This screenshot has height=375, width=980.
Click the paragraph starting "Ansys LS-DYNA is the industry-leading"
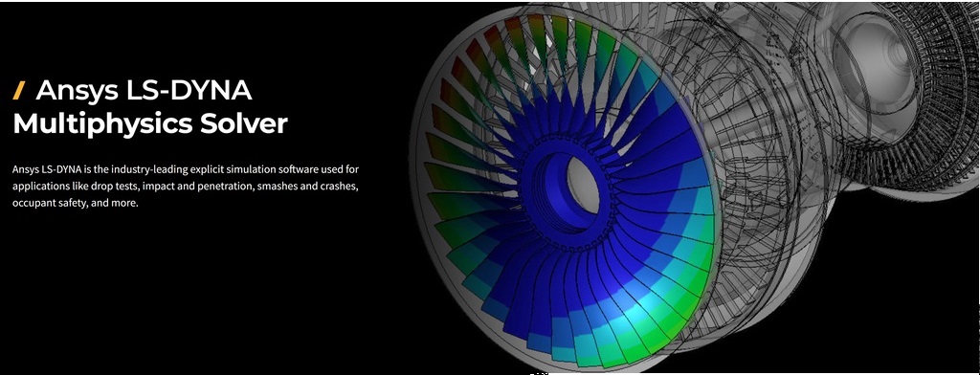click(185, 187)
